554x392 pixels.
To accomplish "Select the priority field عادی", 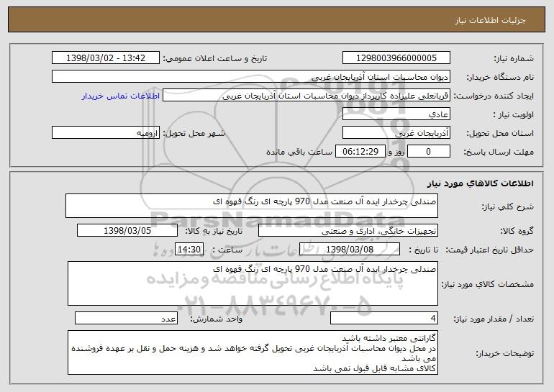I will pos(396,114).
